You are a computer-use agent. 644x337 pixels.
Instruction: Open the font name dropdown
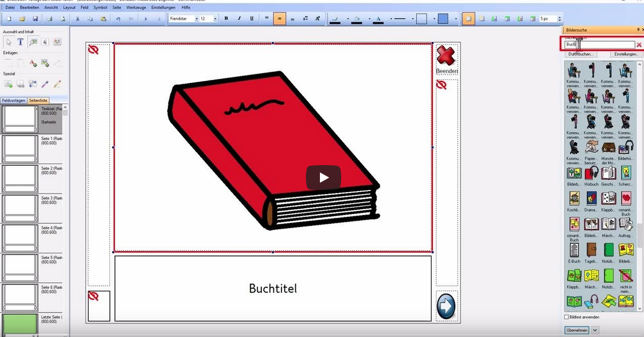coord(197,19)
